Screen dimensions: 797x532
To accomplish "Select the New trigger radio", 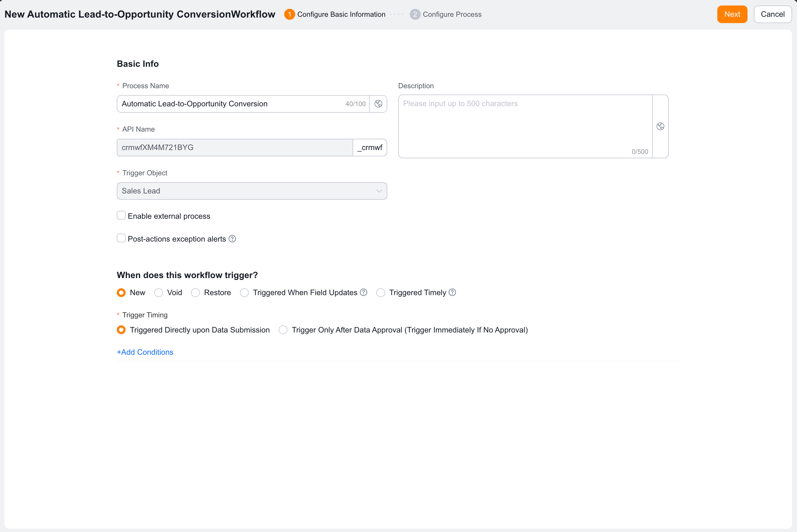I will coord(121,292).
